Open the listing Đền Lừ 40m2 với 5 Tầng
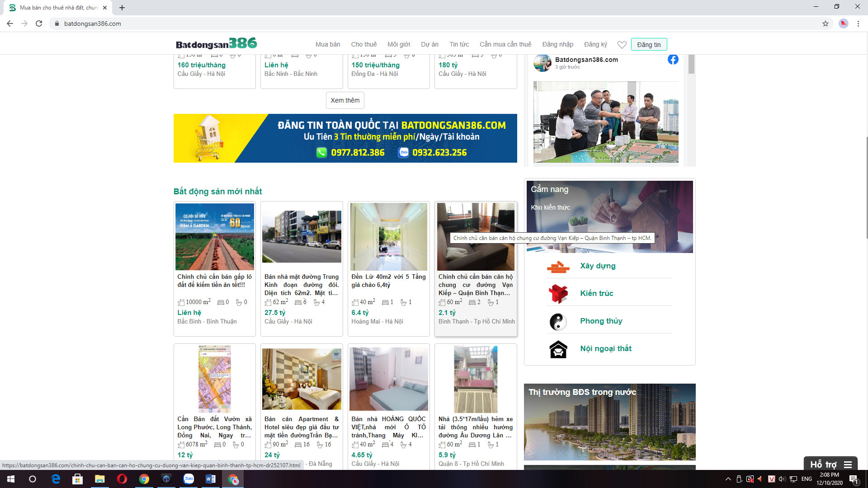 389,281
